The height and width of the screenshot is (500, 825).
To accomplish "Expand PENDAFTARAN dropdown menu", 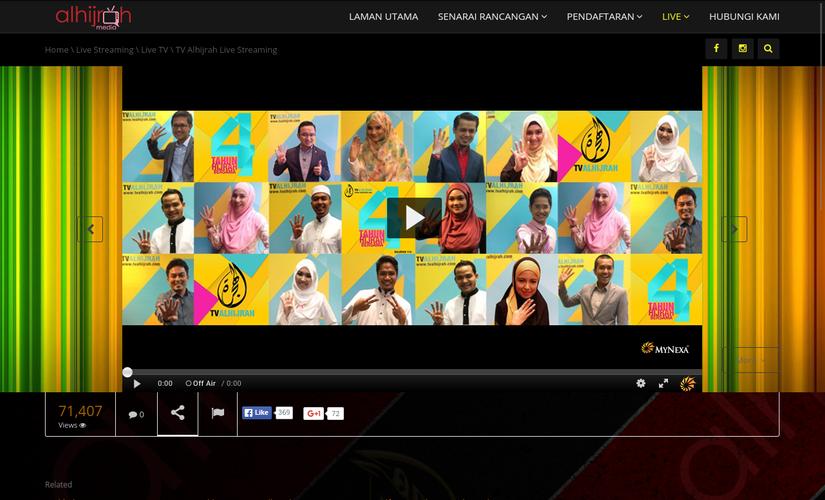I will tap(605, 17).
